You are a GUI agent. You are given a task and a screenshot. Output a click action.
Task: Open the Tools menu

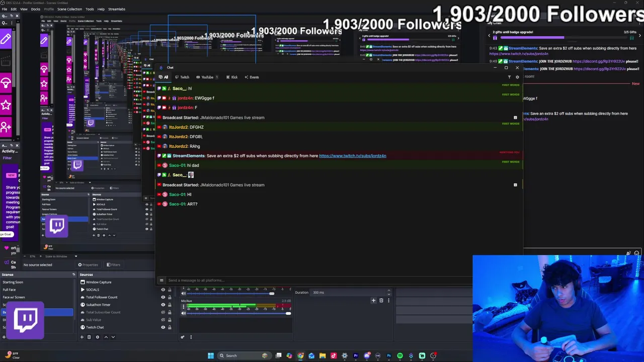[90, 9]
